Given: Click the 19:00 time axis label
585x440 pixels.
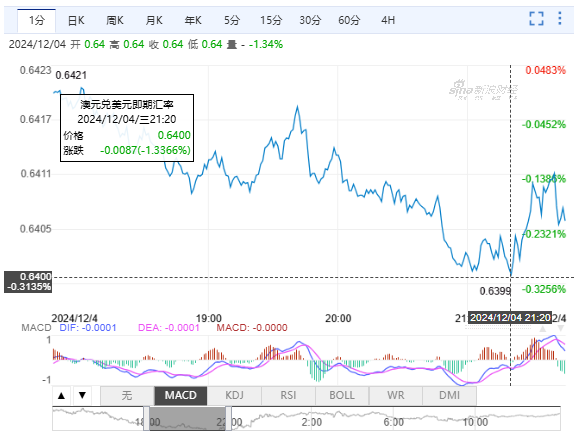Looking at the screenshot, I should 209,318.
